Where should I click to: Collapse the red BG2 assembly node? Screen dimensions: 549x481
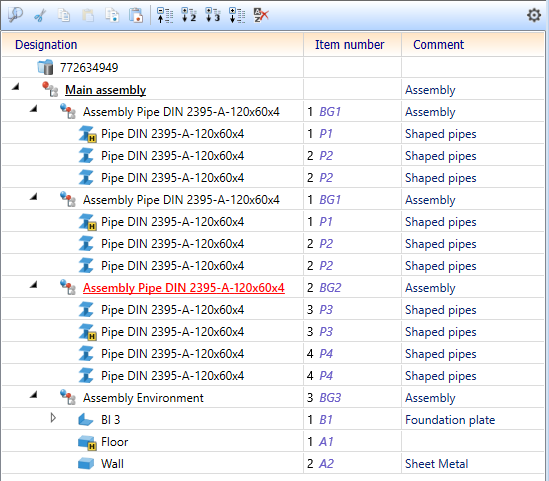[33, 284]
